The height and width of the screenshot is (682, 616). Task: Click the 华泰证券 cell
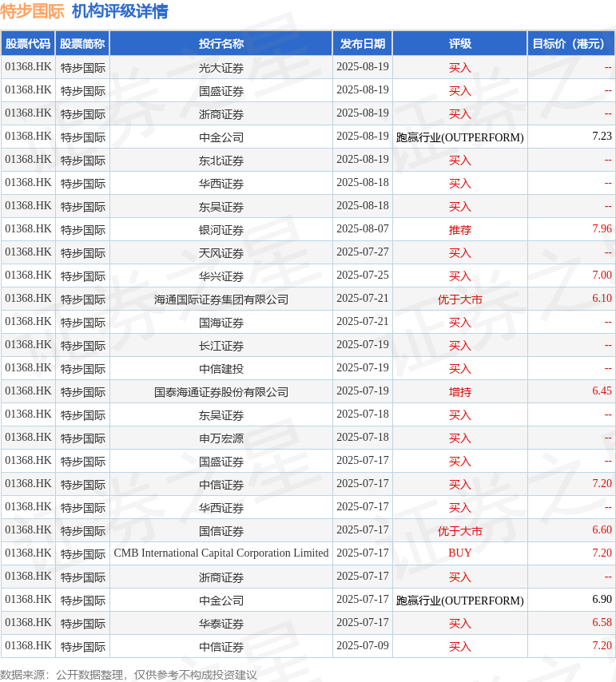pyautogui.click(x=221, y=623)
